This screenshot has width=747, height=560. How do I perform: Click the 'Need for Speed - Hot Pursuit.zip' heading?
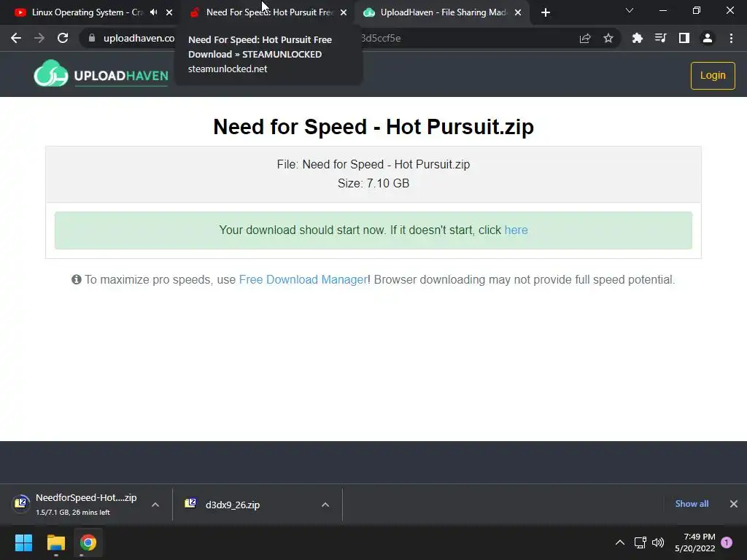tap(373, 127)
